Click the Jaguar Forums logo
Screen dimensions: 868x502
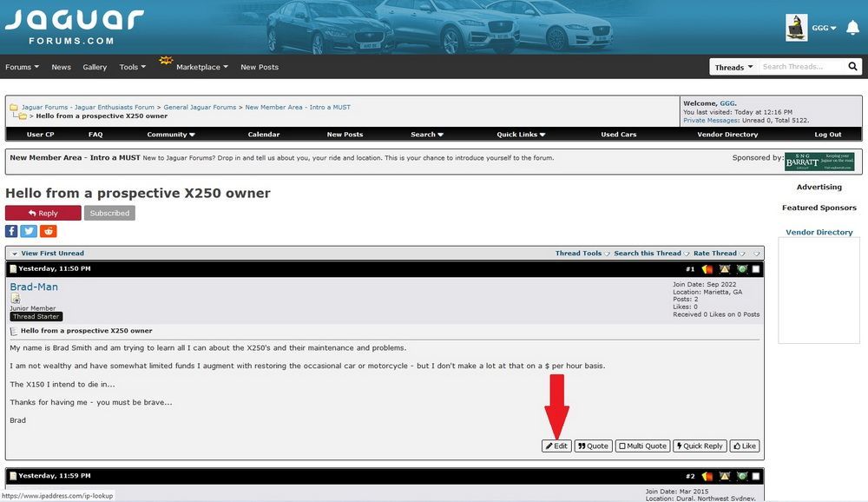tap(74, 27)
